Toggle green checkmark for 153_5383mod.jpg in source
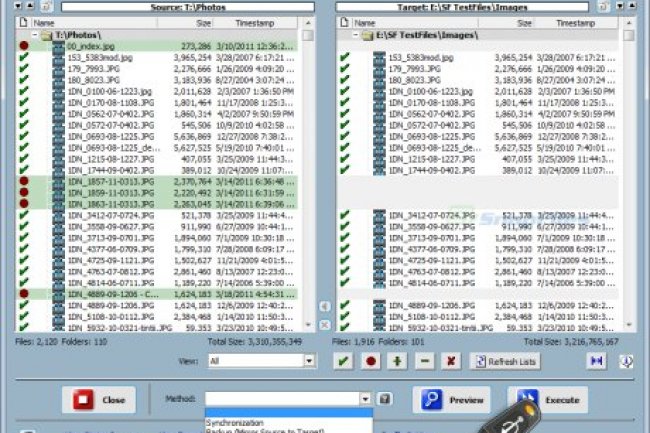The height and width of the screenshot is (433, 650). pyautogui.click(x=24, y=59)
